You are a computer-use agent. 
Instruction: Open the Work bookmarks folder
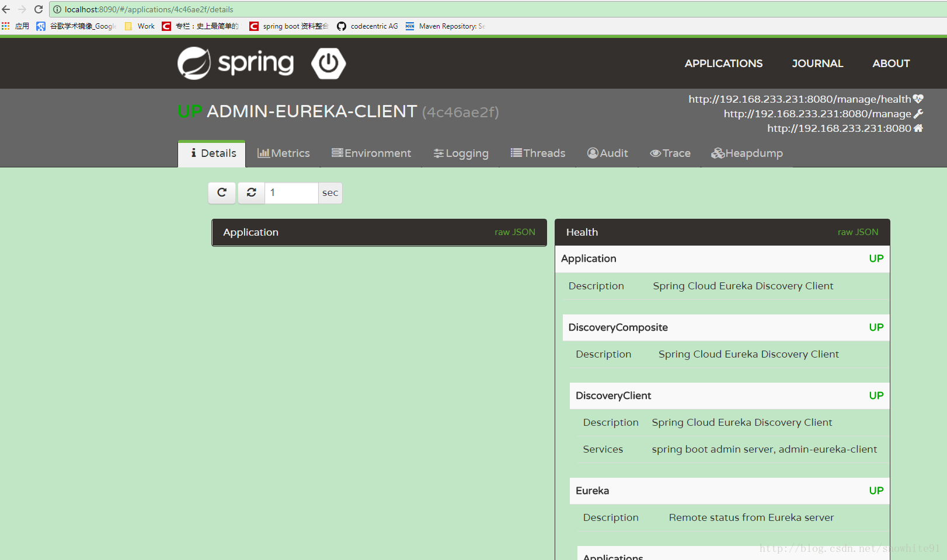coord(140,26)
